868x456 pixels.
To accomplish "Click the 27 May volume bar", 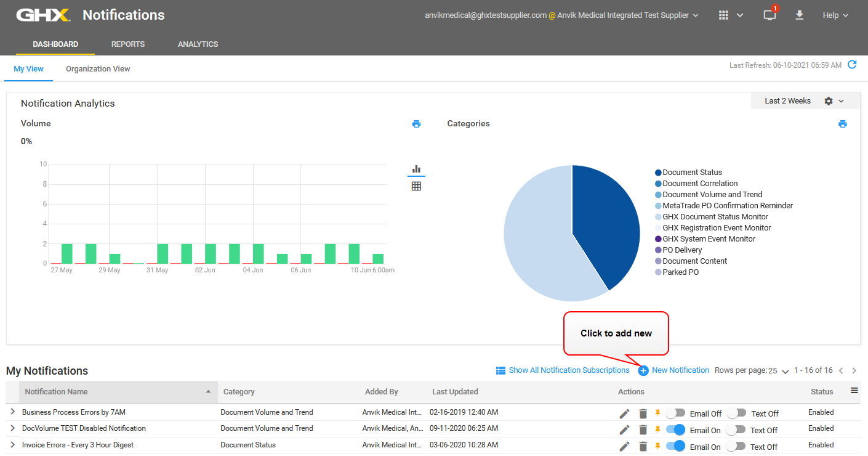I will [66, 254].
